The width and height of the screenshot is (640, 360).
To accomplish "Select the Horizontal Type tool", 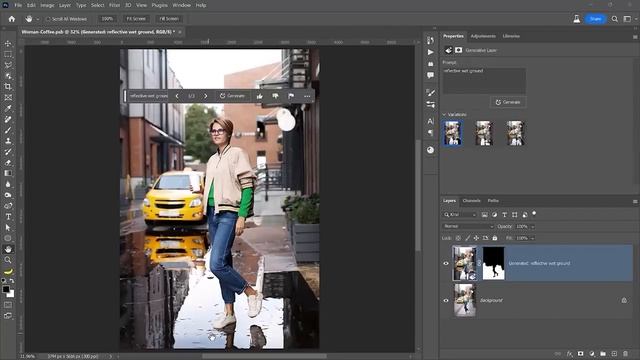I will 8,217.
